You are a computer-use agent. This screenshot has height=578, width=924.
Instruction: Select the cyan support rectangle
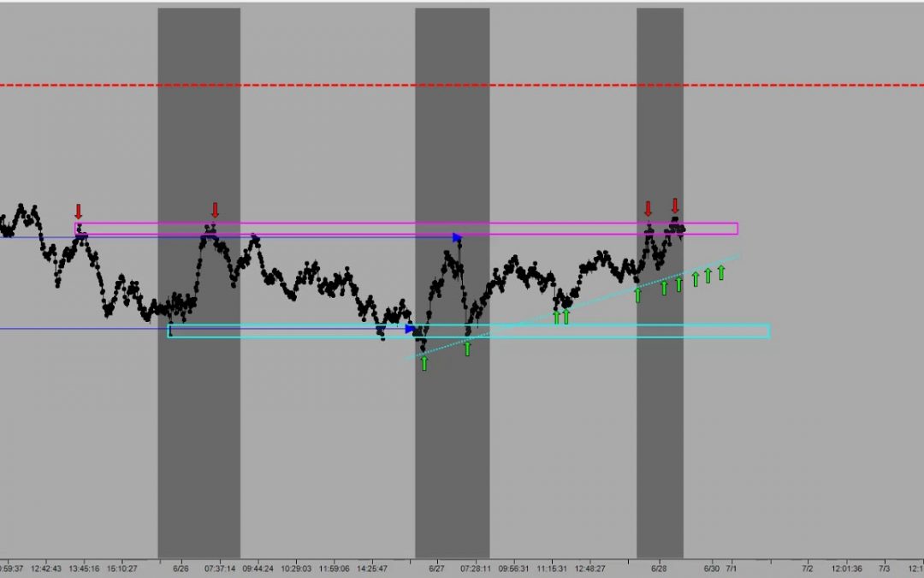click(599, 331)
